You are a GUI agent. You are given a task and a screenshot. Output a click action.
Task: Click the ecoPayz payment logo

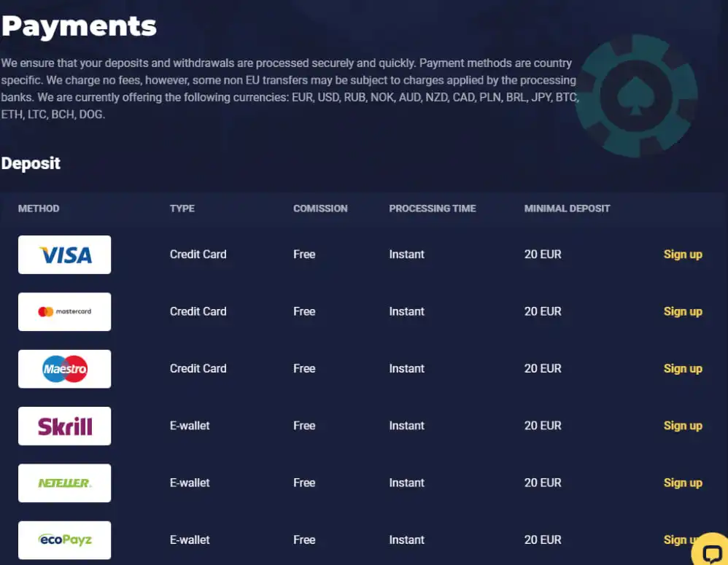pyautogui.click(x=64, y=540)
